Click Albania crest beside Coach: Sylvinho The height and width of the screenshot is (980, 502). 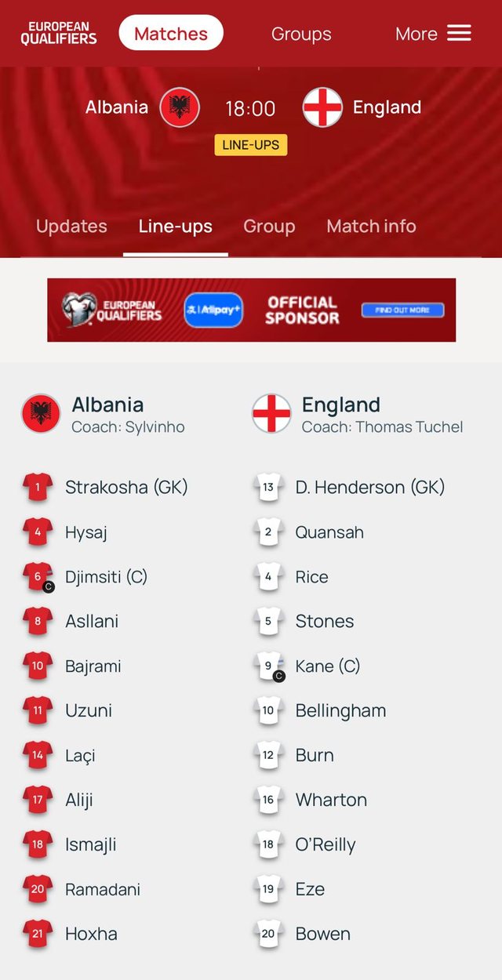pos(41,413)
